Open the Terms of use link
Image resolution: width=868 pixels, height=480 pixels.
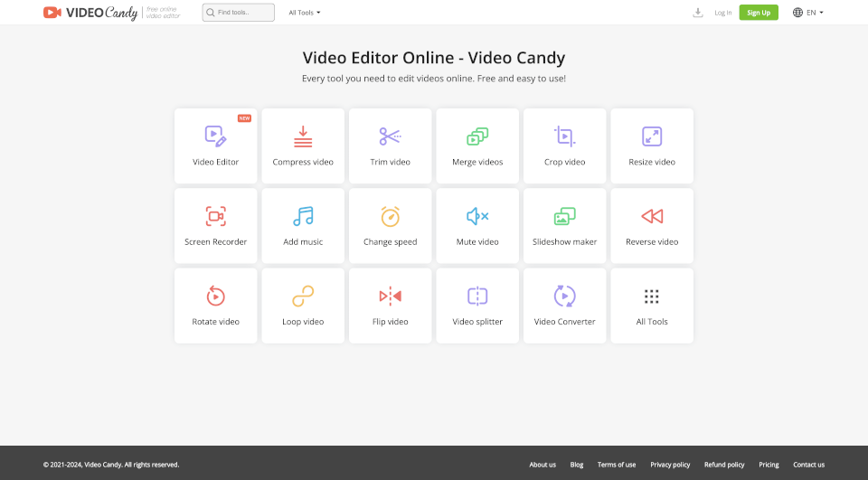[616, 465]
